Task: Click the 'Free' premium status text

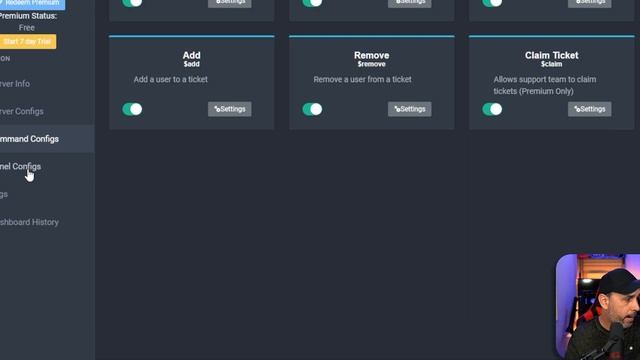Action: point(27,28)
